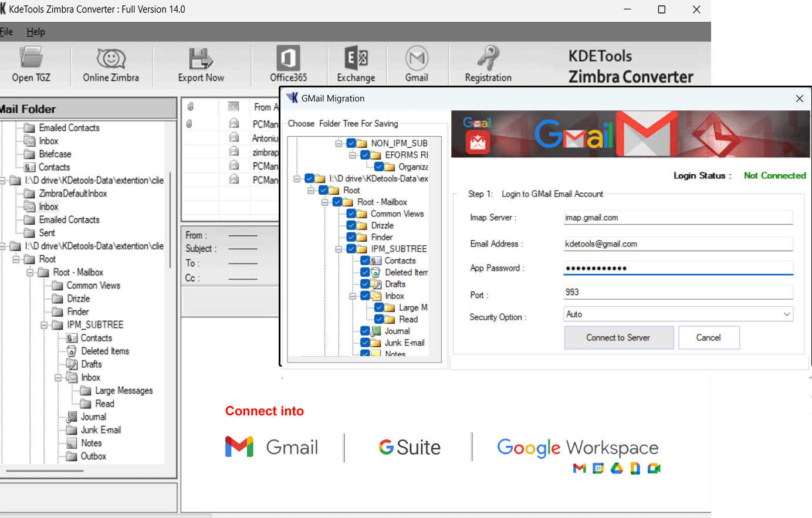The height and width of the screenshot is (518, 812).
Task: Click the Cancel button
Action: (708, 338)
